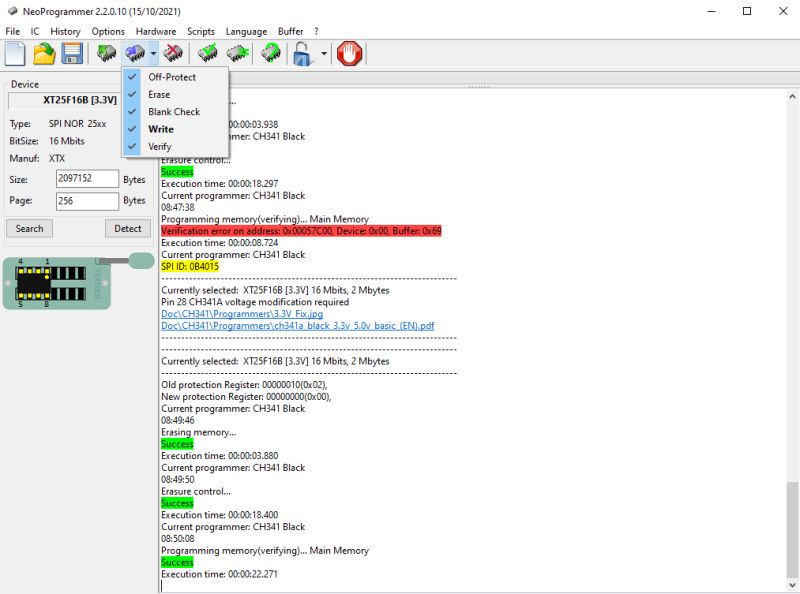Open the protection icon dropdown arrow

[323, 54]
